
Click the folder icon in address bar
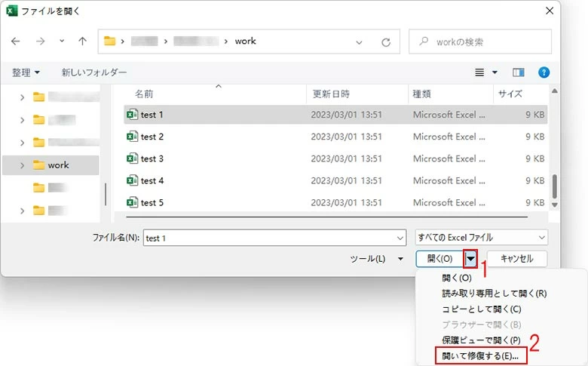(109, 41)
